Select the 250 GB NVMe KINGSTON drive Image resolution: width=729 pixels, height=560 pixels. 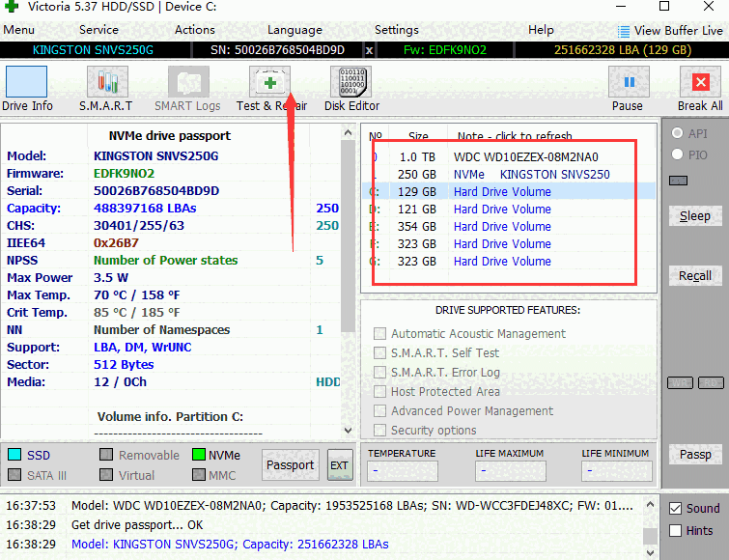[x=509, y=174]
